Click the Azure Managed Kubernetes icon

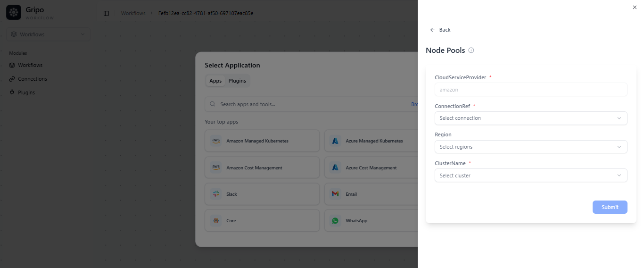coord(335,141)
